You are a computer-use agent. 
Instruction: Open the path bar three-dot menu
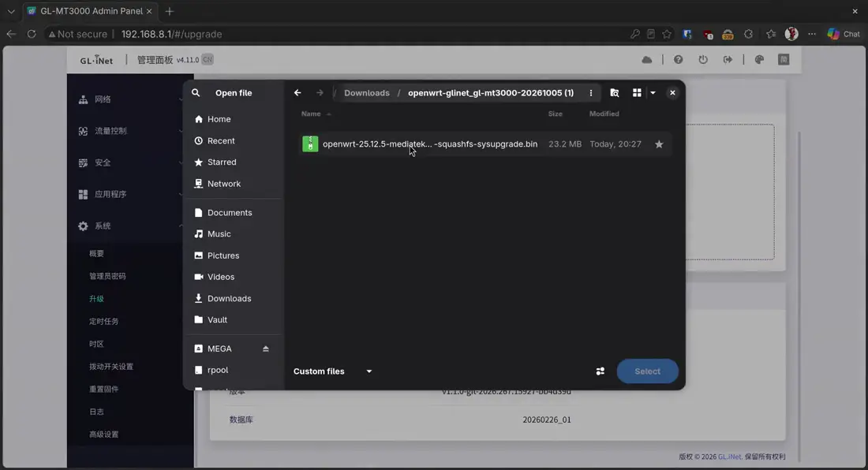[591, 93]
